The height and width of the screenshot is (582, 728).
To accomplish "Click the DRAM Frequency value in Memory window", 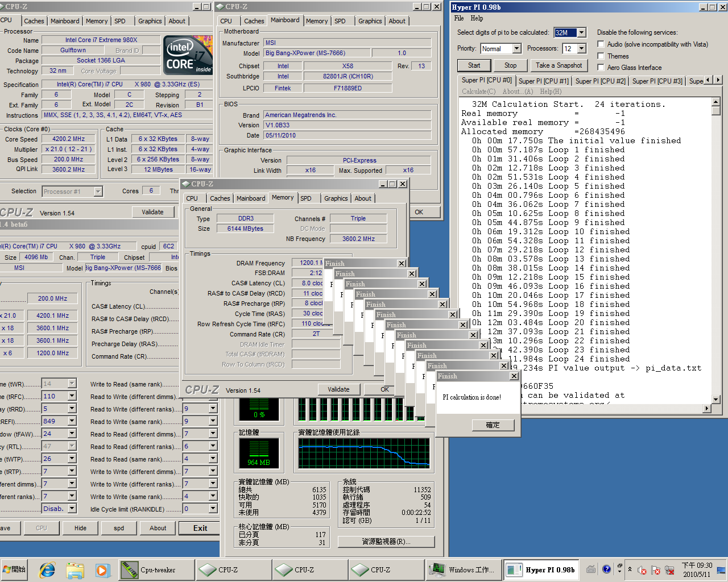I will [x=307, y=263].
